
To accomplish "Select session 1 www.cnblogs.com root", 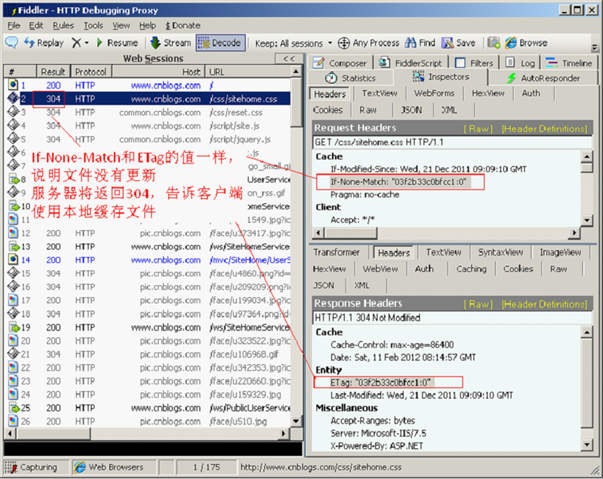I will pos(148,85).
